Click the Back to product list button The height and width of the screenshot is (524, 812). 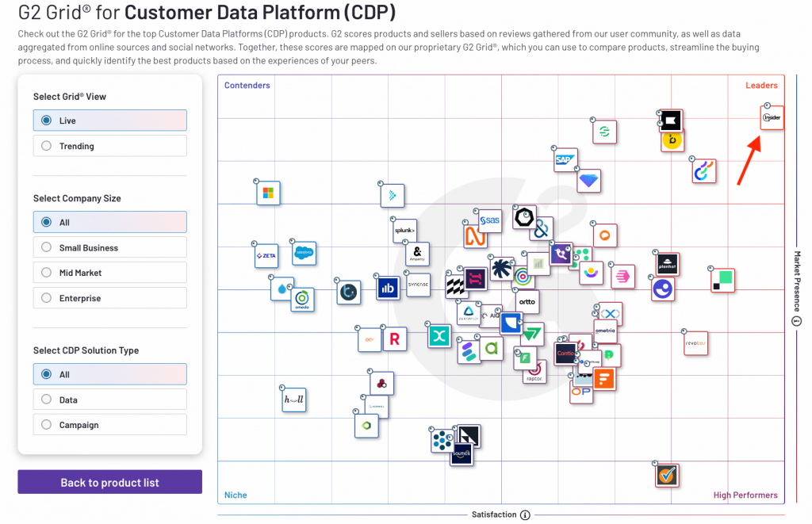pyautogui.click(x=109, y=481)
